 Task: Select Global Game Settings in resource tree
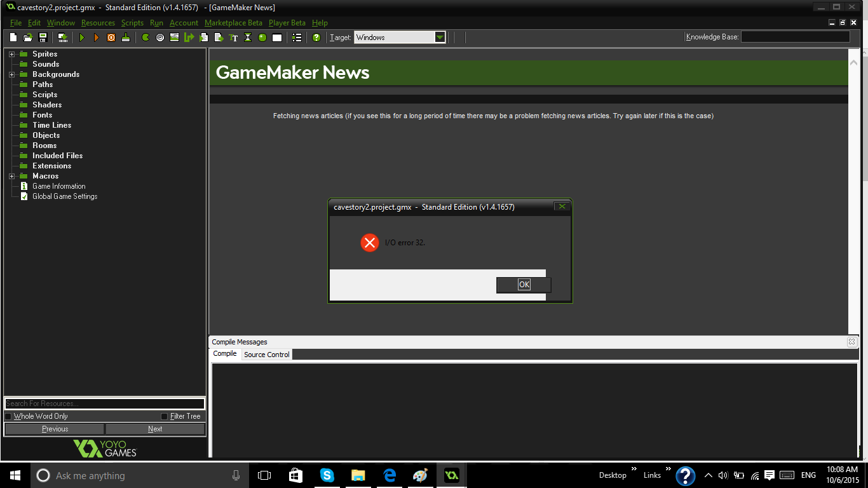[65, 196]
